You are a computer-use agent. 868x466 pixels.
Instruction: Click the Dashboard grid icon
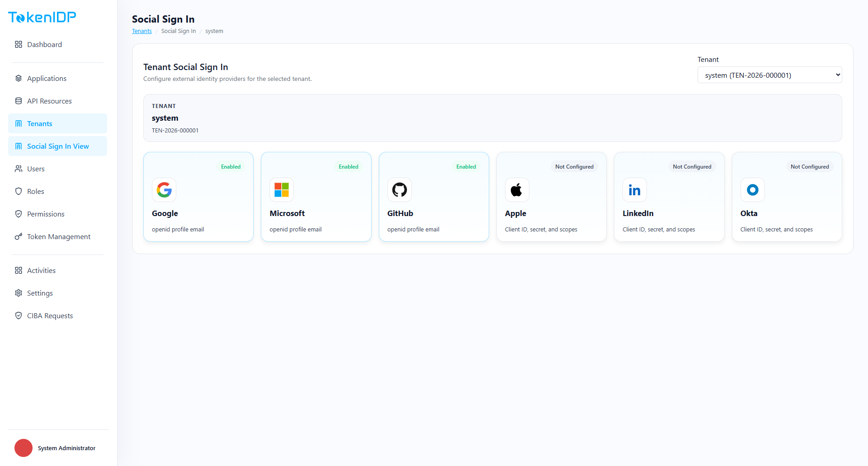coord(19,44)
